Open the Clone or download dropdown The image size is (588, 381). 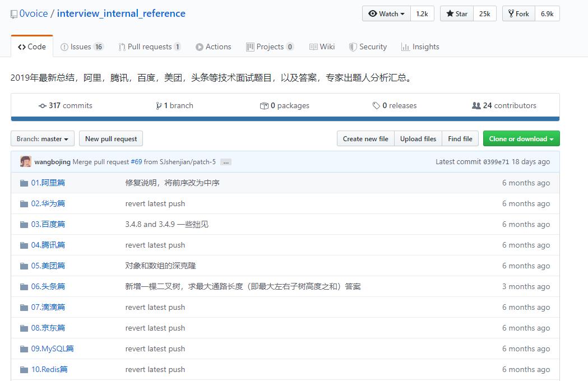(x=521, y=138)
